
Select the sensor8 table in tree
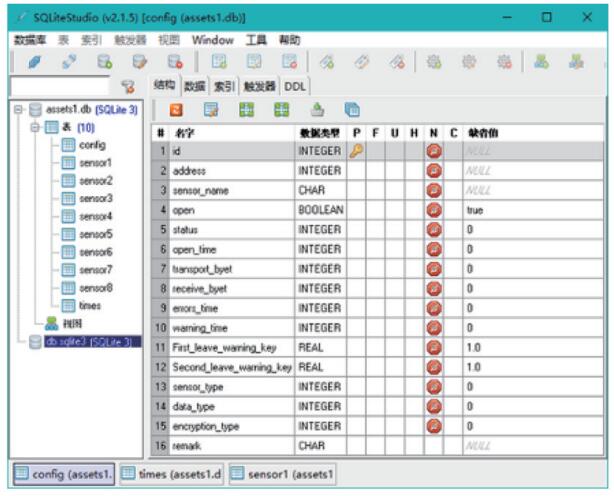pyautogui.click(x=96, y=288)
